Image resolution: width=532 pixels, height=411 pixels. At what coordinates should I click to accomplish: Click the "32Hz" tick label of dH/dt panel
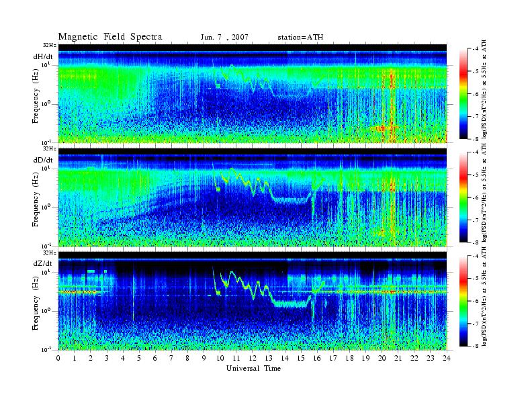pyautogui.click(x=50, y=45)
